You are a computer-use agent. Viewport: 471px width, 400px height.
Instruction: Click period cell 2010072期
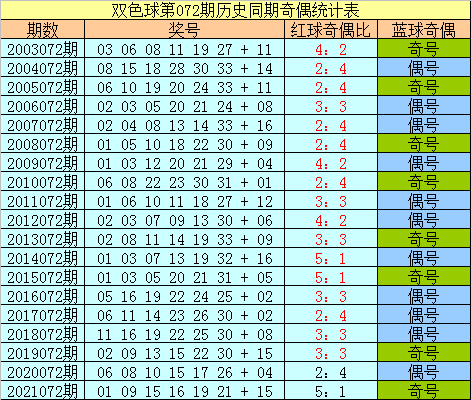[42, 182]
